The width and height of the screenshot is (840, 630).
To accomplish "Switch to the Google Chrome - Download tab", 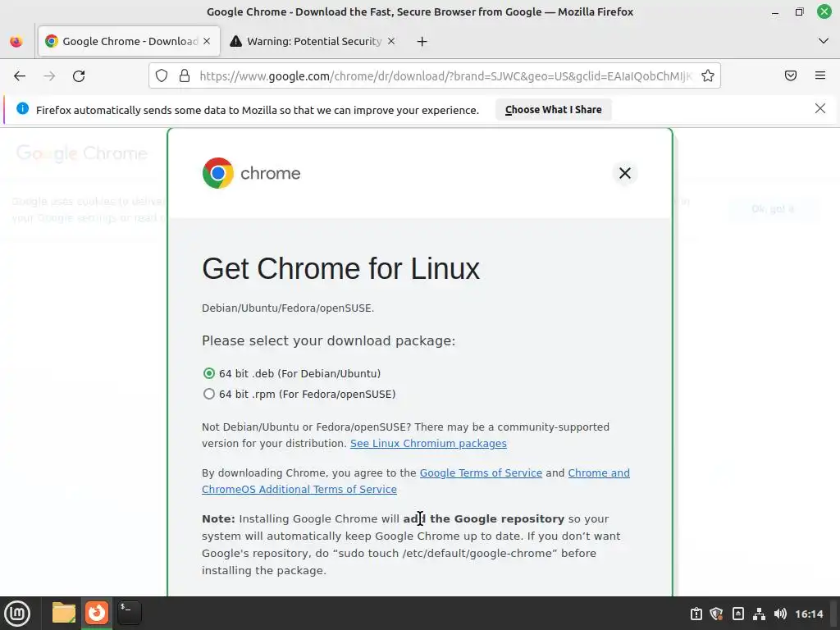I will (x=129, y=41).
